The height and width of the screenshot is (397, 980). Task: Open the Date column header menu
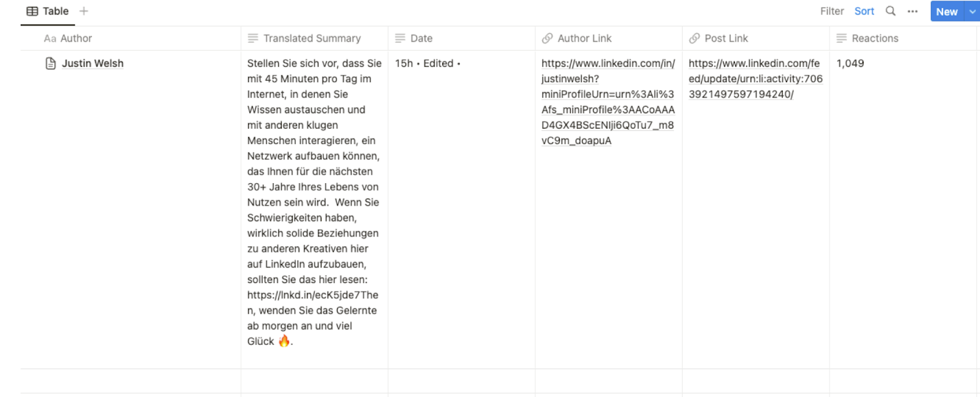tap(421, 38)
